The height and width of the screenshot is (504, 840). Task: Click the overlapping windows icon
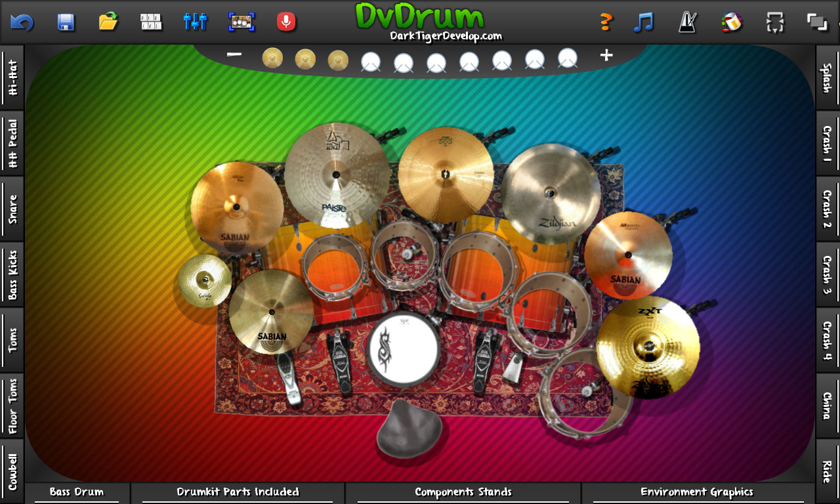817,22
